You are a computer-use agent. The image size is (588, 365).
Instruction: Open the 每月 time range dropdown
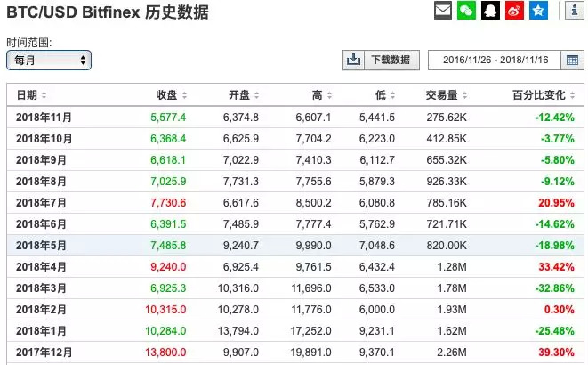point(49,60)
